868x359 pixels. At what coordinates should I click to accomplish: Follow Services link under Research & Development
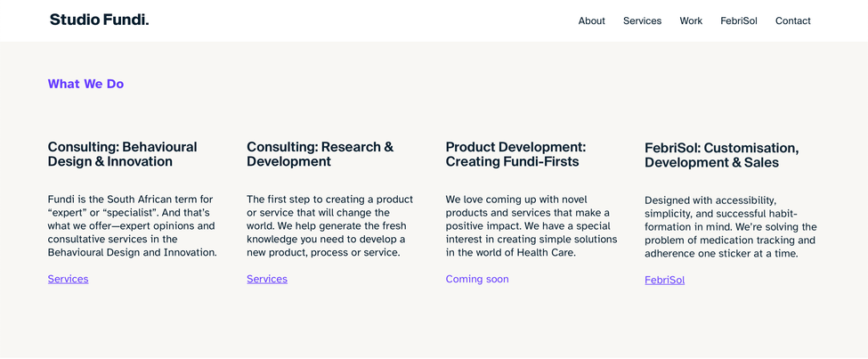[267, 279]
